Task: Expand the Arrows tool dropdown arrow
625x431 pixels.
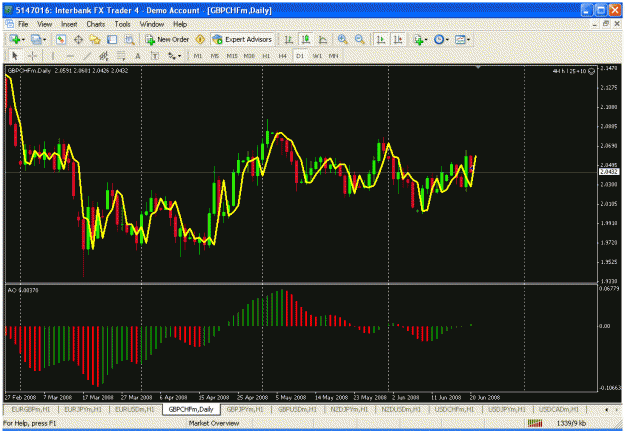Action: pos(179,56)
